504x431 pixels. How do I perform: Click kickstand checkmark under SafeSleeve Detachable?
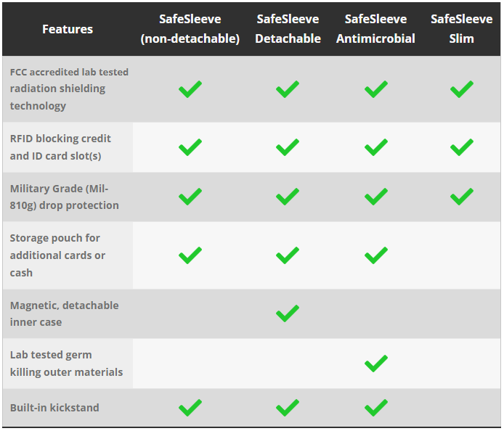tap(288, 408)
